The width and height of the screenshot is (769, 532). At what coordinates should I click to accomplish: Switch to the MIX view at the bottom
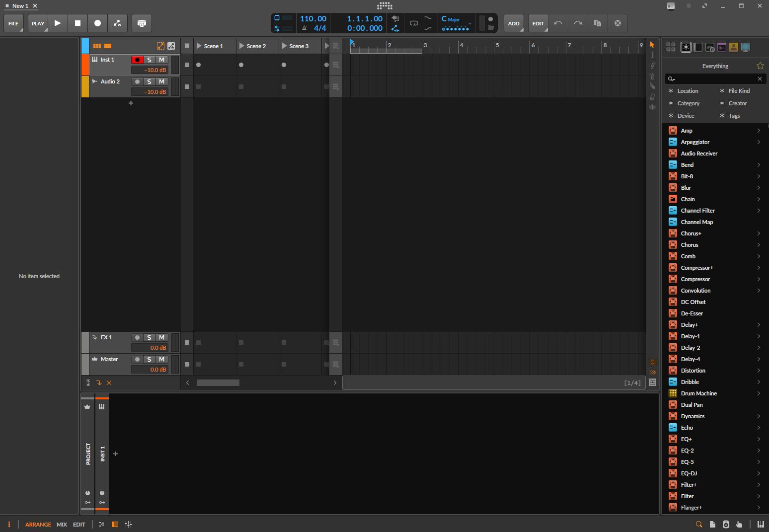click(x=62, y=524)
